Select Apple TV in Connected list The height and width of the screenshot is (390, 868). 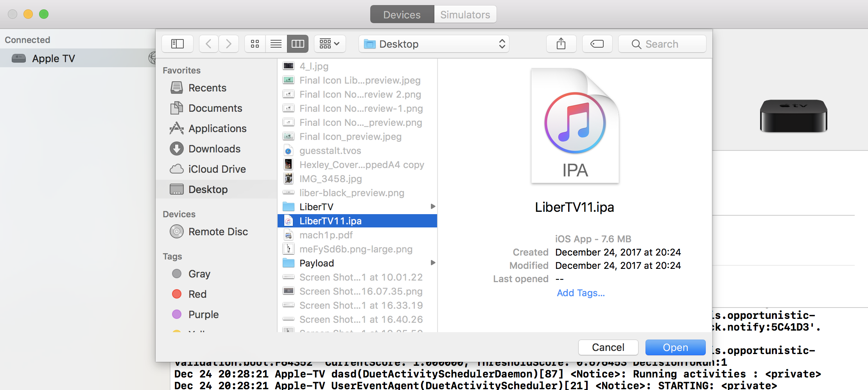(x=78, y=58)
